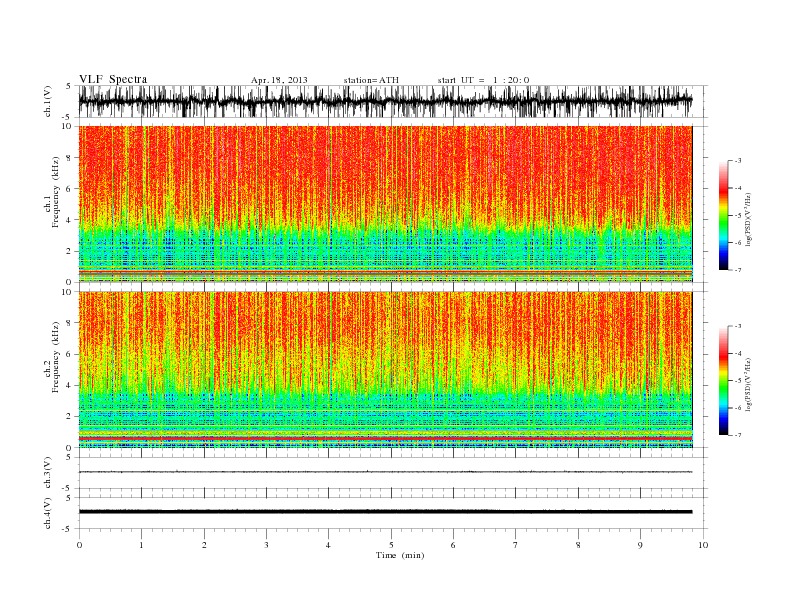Click the ch.2 spectrogram "8" kHz tick label
The width and height of the screenshot is (792, 612).
coord(69,323)
